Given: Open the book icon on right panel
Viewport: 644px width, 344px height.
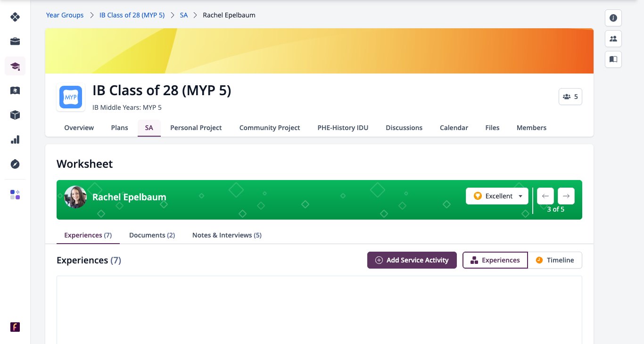Looking at the screenshot, I should click(613, 59).
